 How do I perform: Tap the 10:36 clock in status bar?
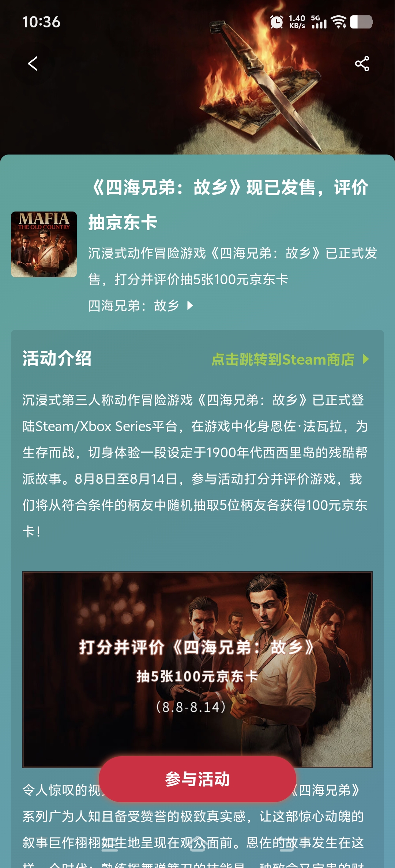point(41,22)
